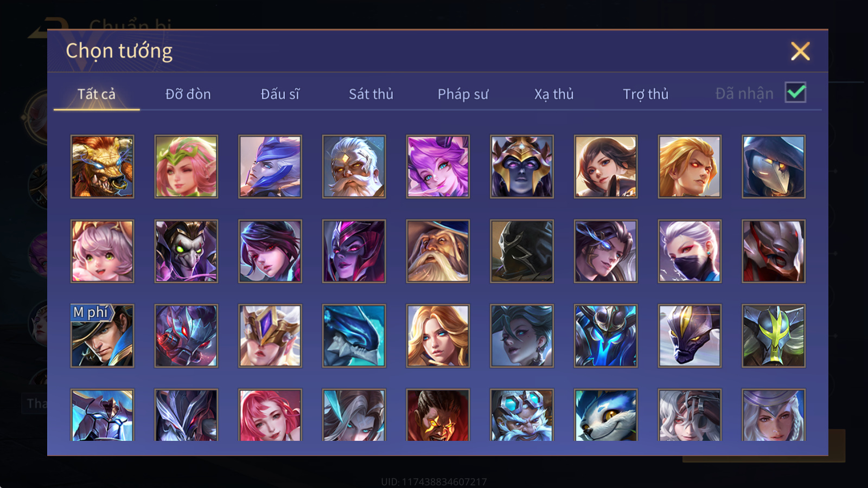Screen dimensions: 868x488
Task: Pick the green-eyed purple joker hero
Action: click(186, 251)
